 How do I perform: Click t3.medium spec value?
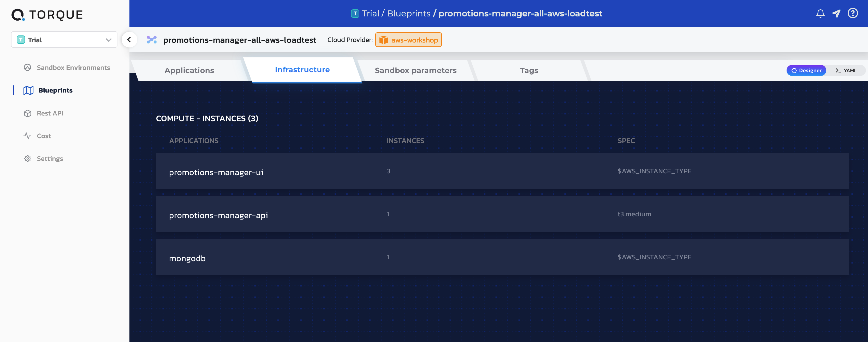coord(634,214)
